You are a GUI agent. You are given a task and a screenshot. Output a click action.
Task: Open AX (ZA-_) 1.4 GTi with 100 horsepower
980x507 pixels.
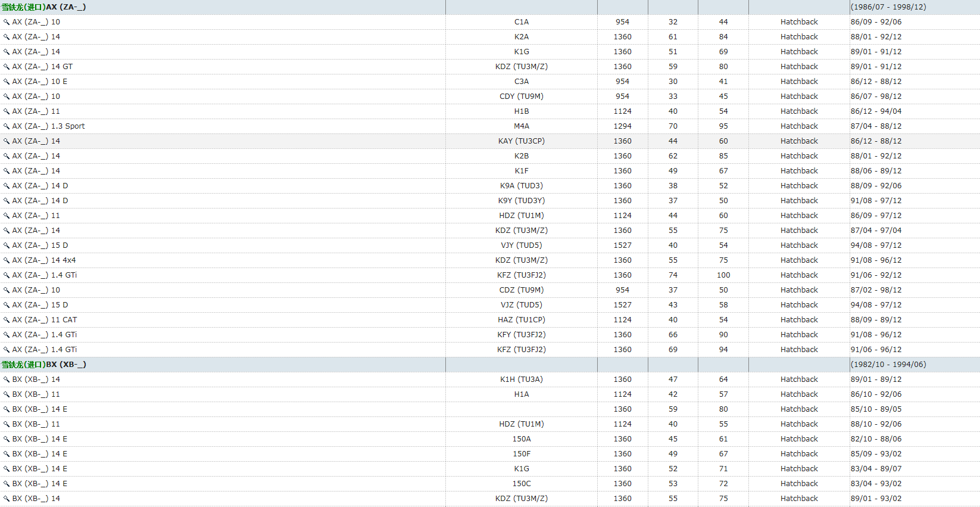(x=45, y=275)
